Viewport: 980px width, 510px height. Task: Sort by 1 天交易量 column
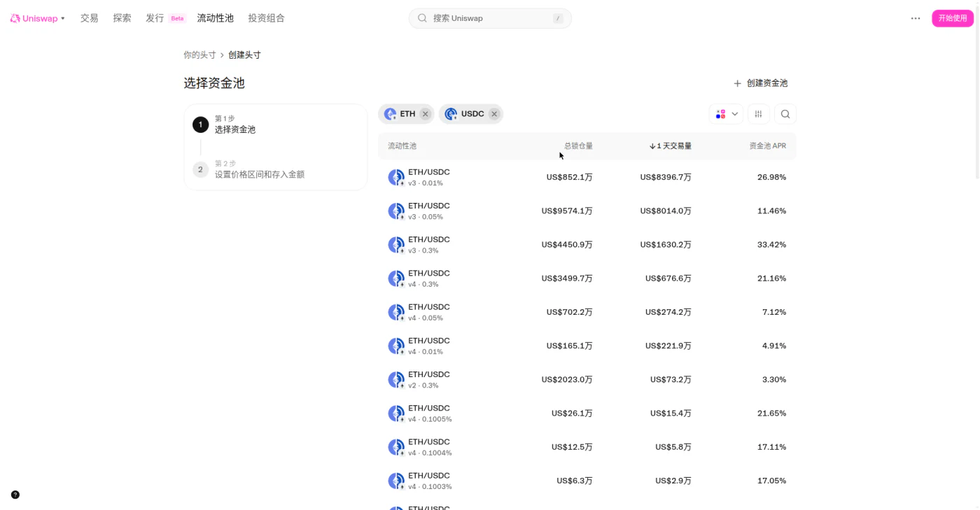(x=671, y=146)
